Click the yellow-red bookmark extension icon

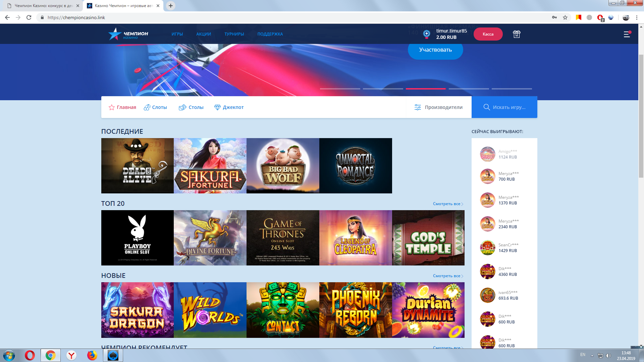pos(579,17)
